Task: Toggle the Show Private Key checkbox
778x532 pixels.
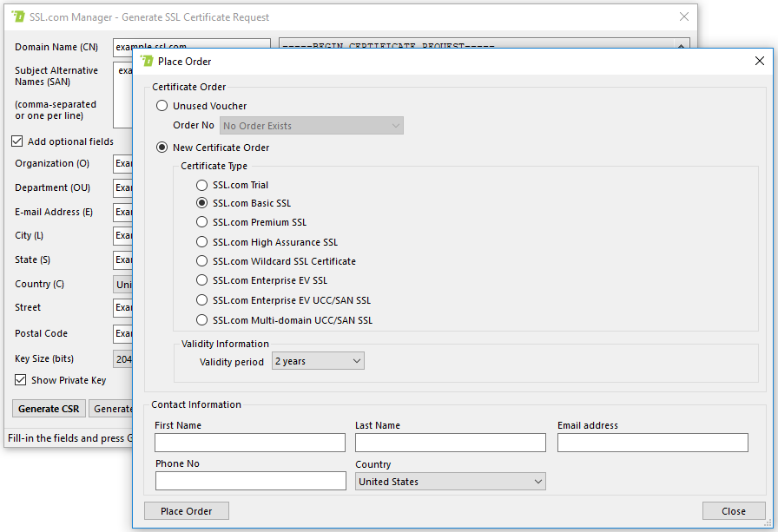Action: pos(21,380)
